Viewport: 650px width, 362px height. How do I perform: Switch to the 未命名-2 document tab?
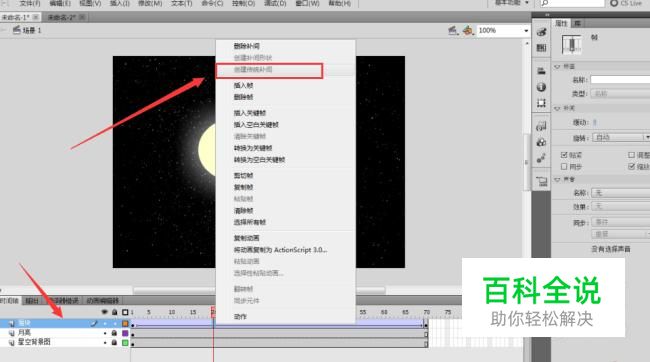[x=61, y=17]
